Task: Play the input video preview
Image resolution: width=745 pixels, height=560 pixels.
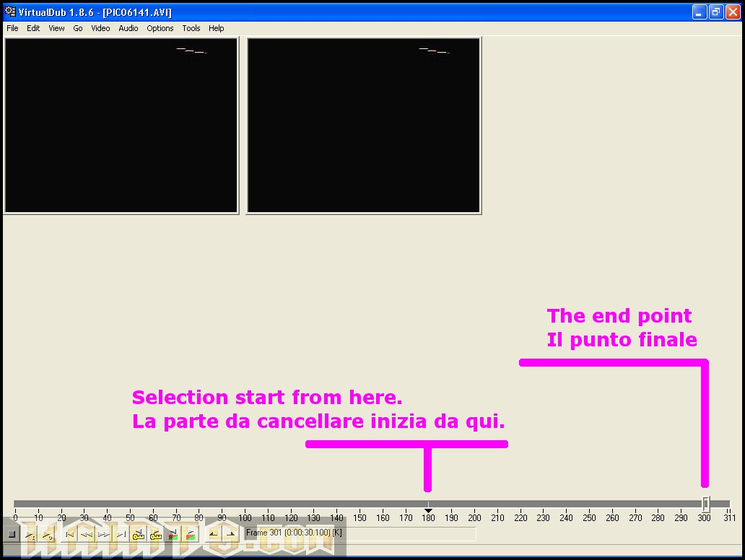Action: click(30, 534)
